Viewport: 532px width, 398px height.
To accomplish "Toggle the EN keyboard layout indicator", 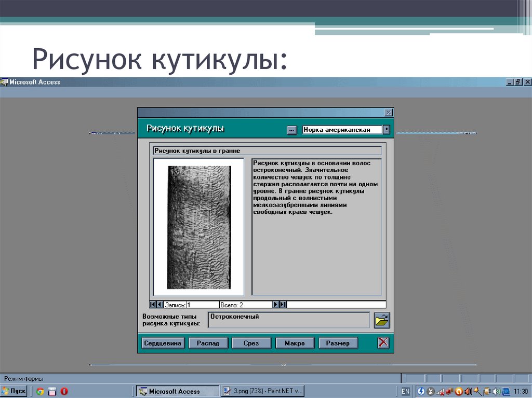I will 405,391.
